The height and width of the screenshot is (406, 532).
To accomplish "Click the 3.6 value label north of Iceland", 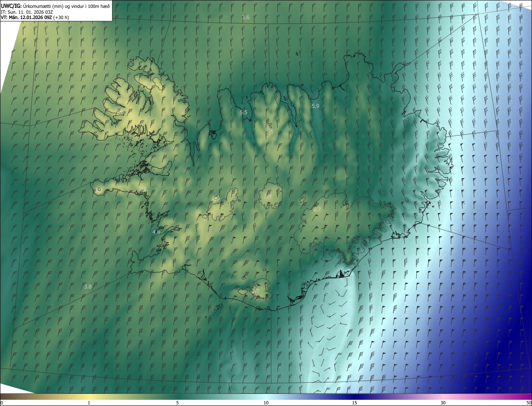I will point(246,17).
